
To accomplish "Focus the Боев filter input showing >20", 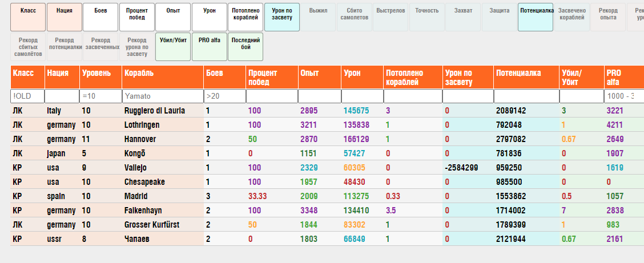I will pos(224,96).
